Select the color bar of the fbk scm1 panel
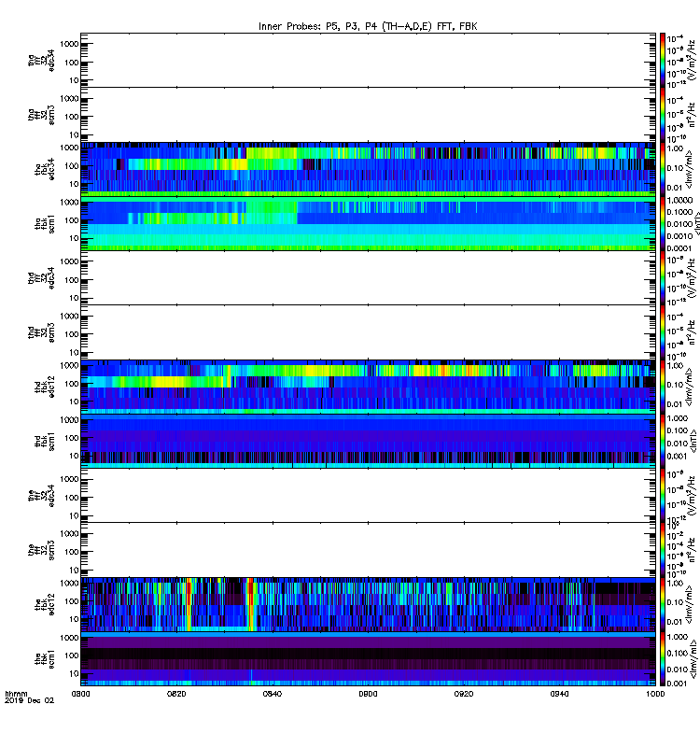 click(663, 659)
